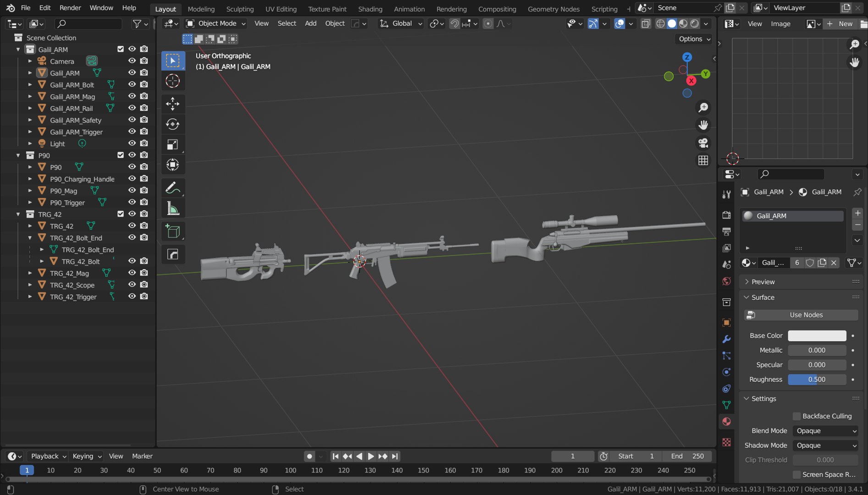
Task: Open the Render menu
Action: coord(70,8)
